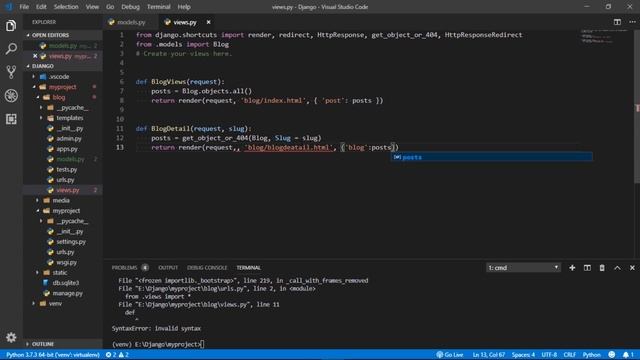Kill the terminal with trash icon
The image size is (640, 360).
pyautogui.click(x=602, y=268)
